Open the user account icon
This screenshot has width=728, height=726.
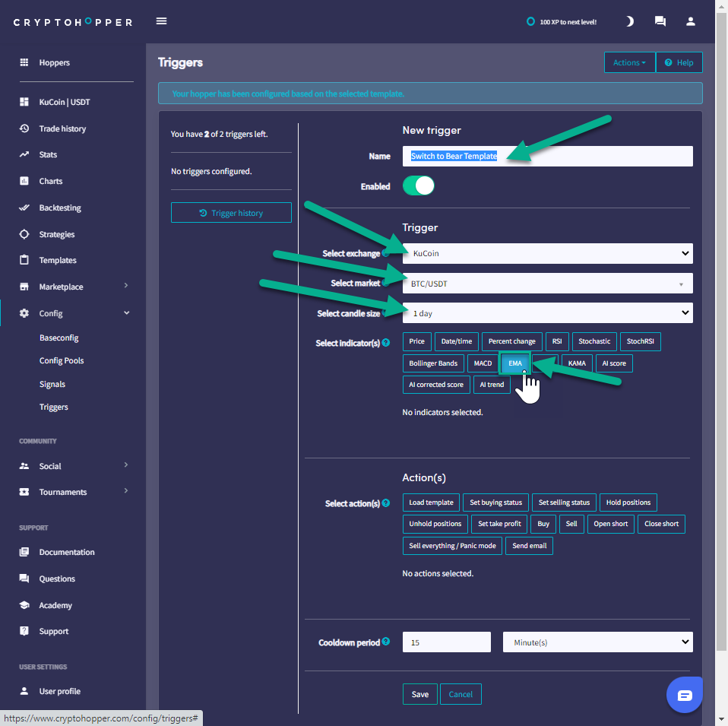690,21
